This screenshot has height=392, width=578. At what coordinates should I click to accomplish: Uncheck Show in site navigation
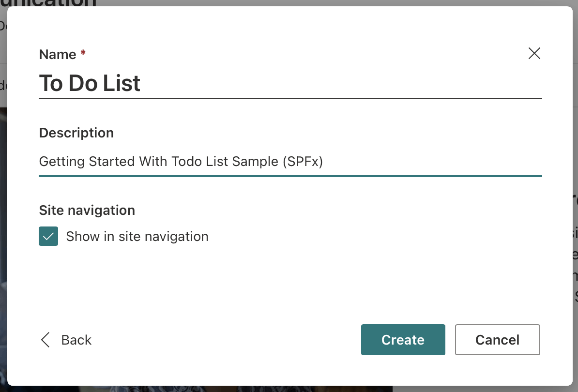pos(48,236)
